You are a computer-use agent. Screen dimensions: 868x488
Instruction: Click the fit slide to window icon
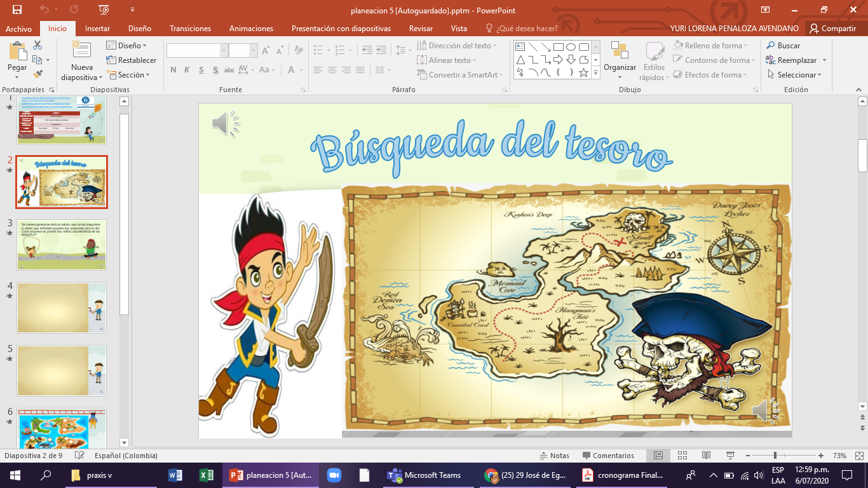point(858,456)
